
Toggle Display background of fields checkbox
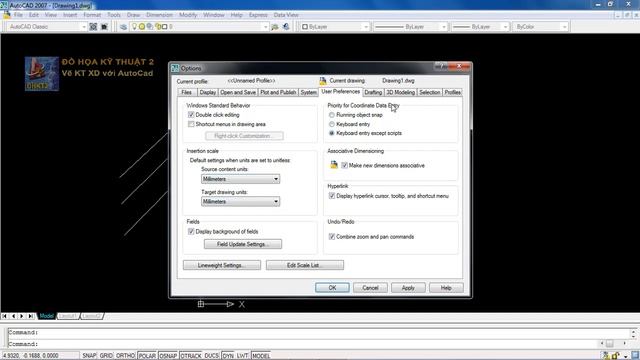(191, 231)
